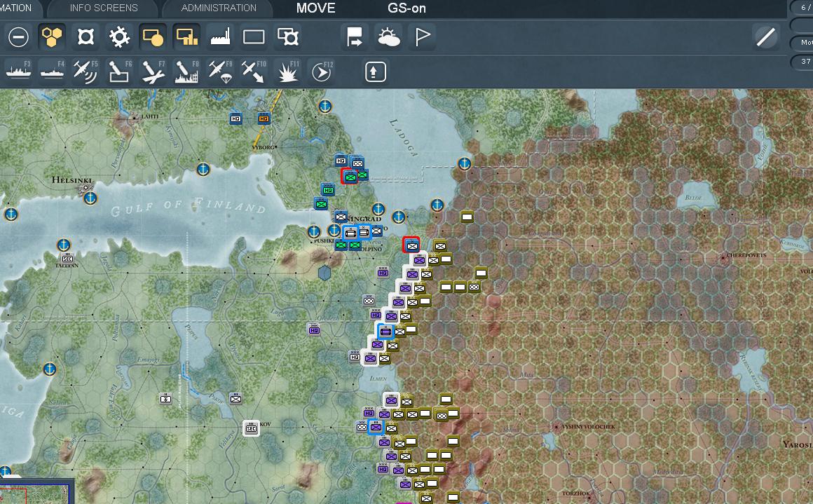
Task: Toggle the gear-shaped map overlay icon
Action: (119, 37)
